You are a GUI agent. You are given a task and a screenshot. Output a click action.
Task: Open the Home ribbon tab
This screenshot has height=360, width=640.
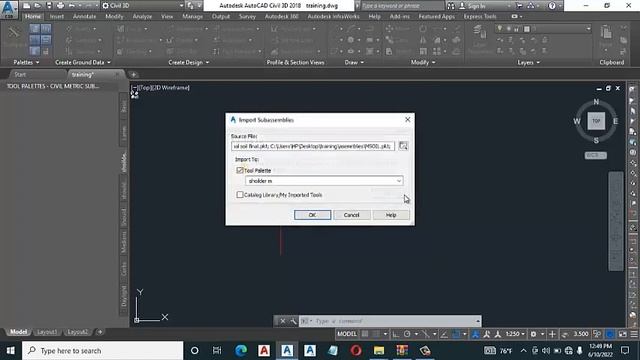click(33, 16)
